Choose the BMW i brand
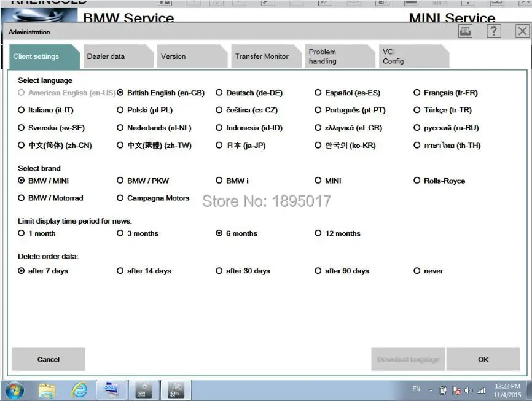 pyautogui.click(x=232, y=181)
